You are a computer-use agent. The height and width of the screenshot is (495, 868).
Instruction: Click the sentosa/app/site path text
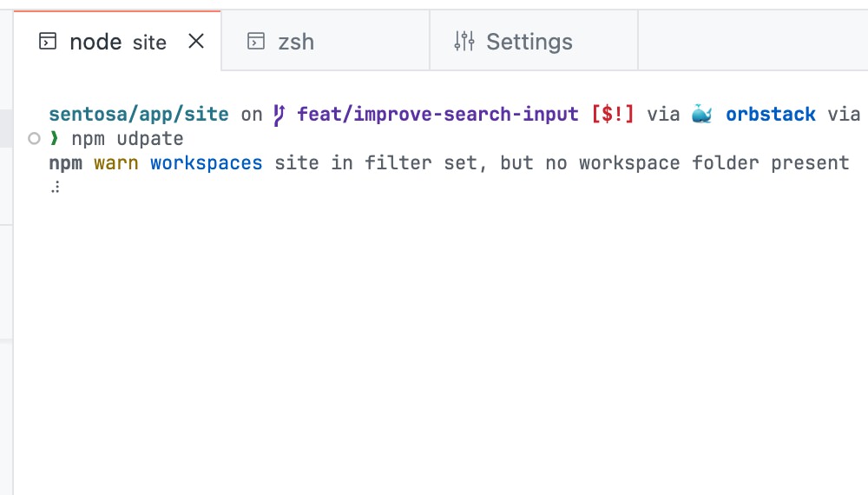point(139,115)
